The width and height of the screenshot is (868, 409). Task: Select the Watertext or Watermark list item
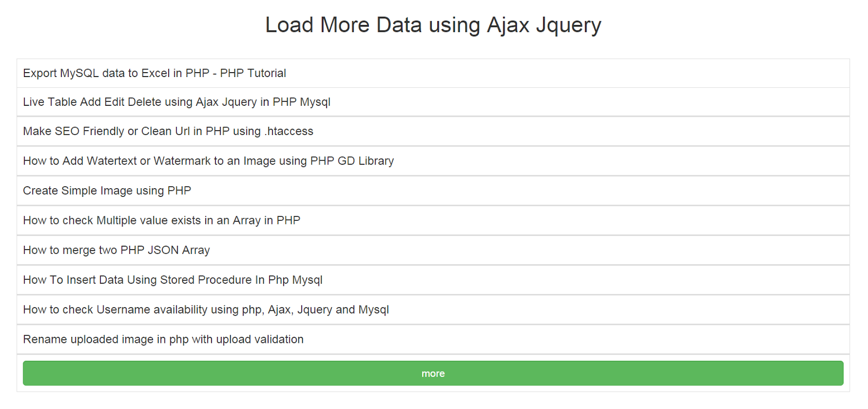[x=208, y=161]
